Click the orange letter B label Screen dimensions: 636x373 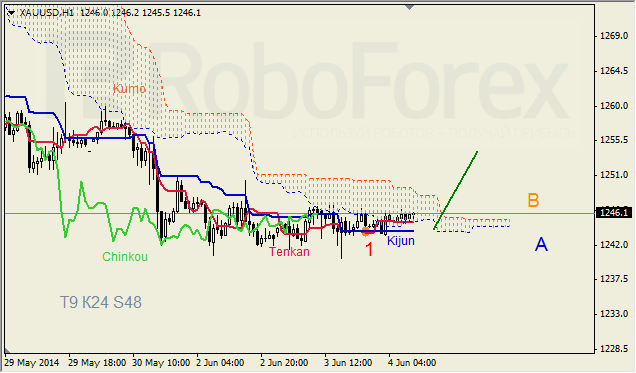533,200
